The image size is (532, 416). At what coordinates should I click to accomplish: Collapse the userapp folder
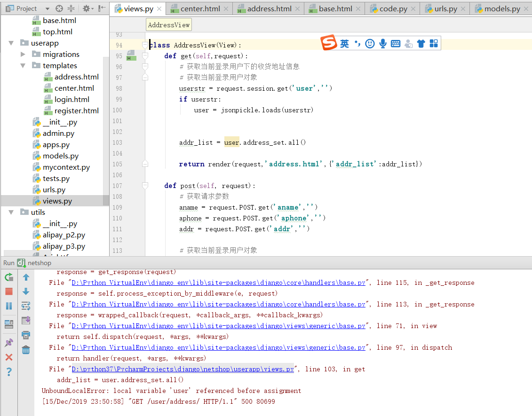pyautogui.click(x=11, y=43)
